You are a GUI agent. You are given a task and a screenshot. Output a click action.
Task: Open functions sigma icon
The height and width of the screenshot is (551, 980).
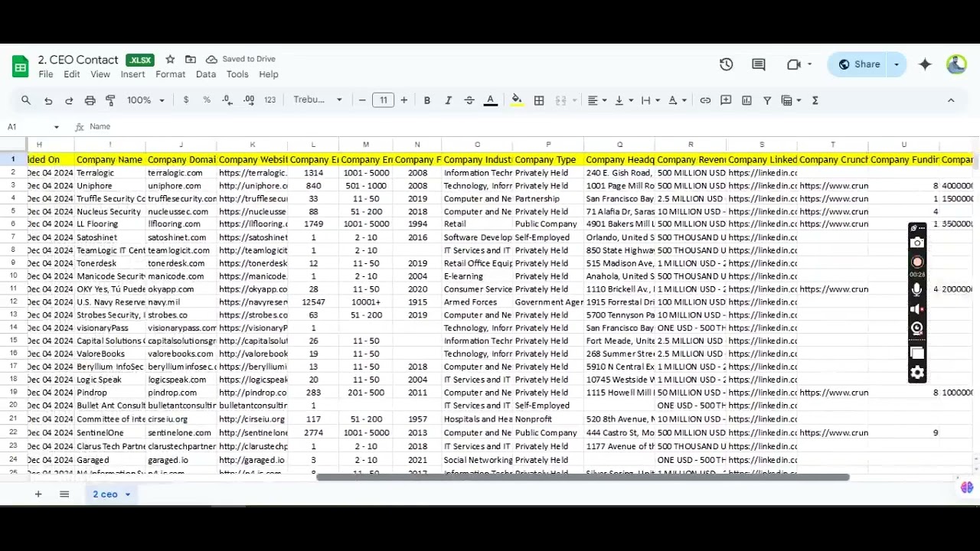[815, 100]
